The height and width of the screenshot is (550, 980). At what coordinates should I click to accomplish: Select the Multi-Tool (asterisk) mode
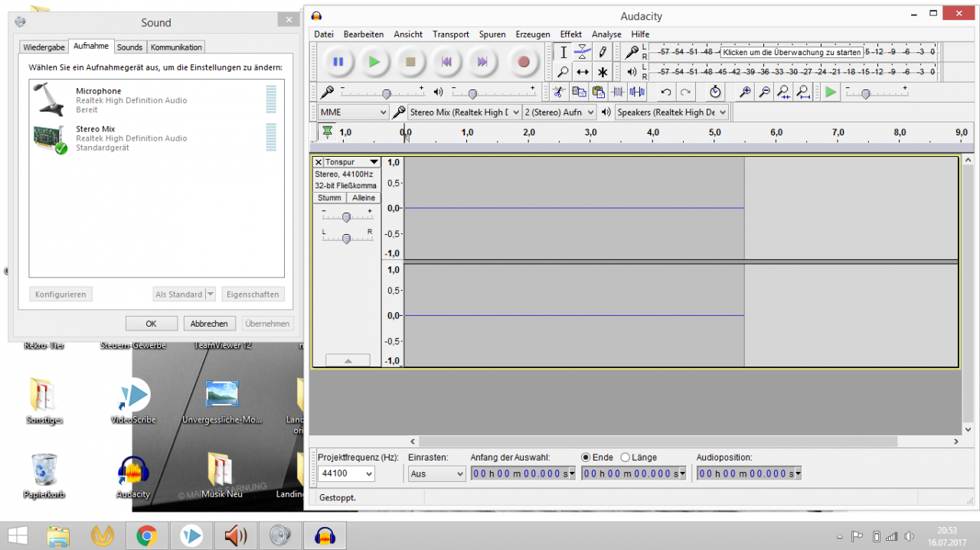coord(603,72)
